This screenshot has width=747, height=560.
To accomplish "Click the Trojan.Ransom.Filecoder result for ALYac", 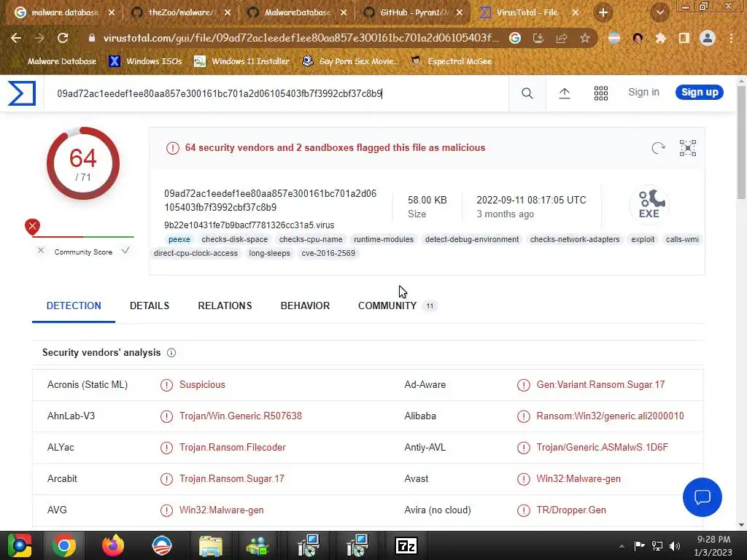I will click(x=233, y=448).
